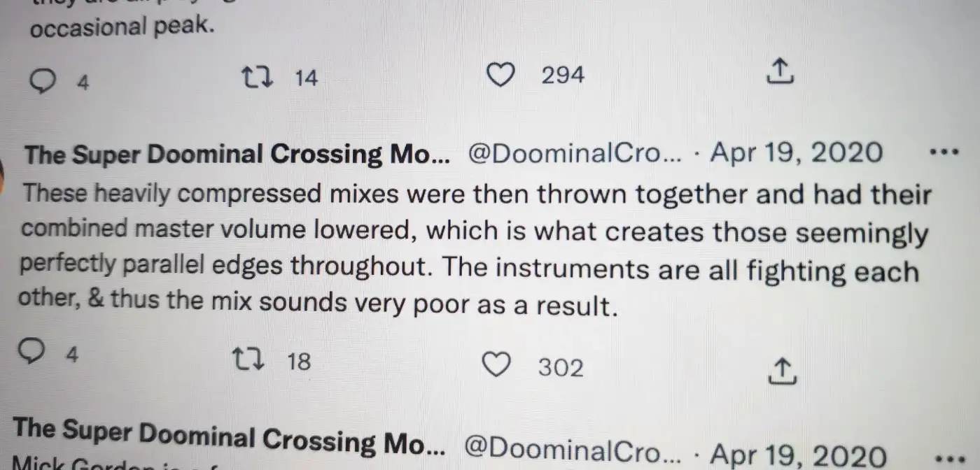Share the tweet that has 302 likes
The height and width of the screenshot is (470, 980).
781,371
